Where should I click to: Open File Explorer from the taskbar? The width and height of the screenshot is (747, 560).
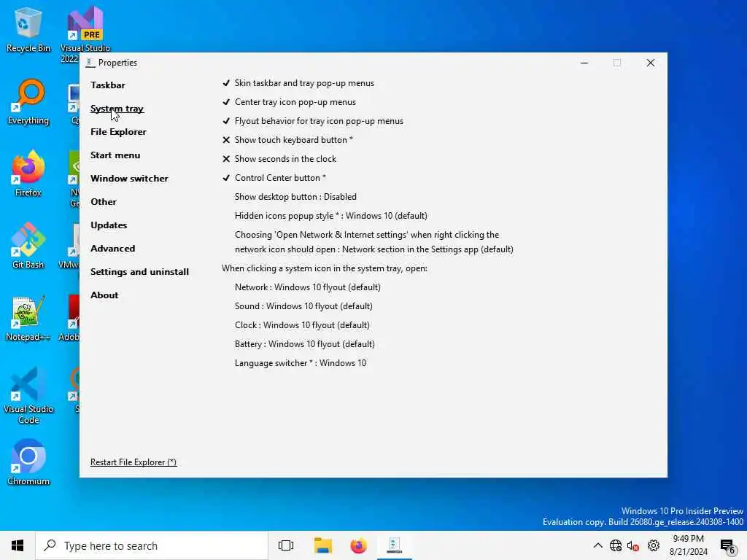coord(322,545)
